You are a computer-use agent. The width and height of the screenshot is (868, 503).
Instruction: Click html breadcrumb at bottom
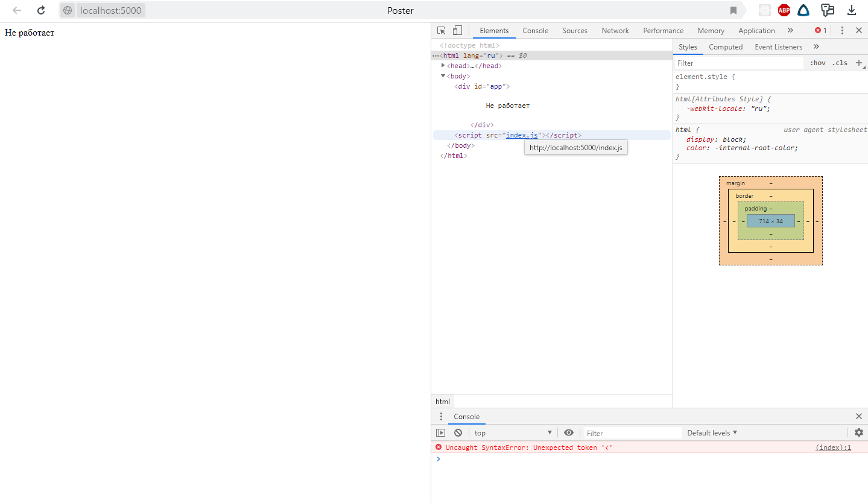click(x=443, y=402)
